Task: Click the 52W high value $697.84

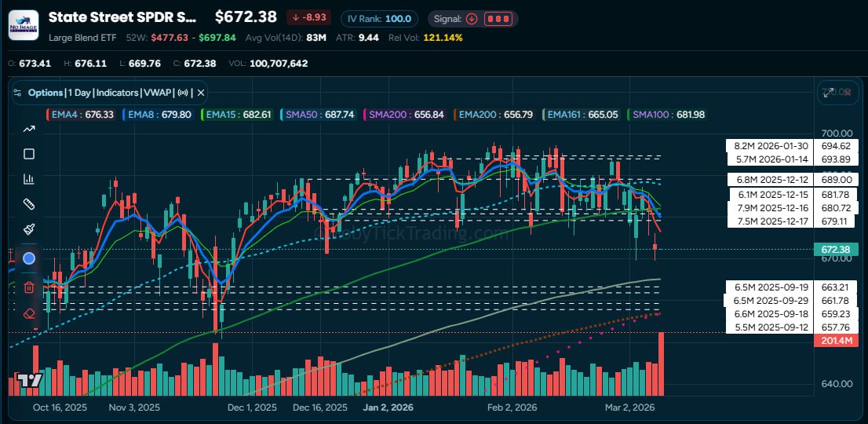Action: coord(217,38)
